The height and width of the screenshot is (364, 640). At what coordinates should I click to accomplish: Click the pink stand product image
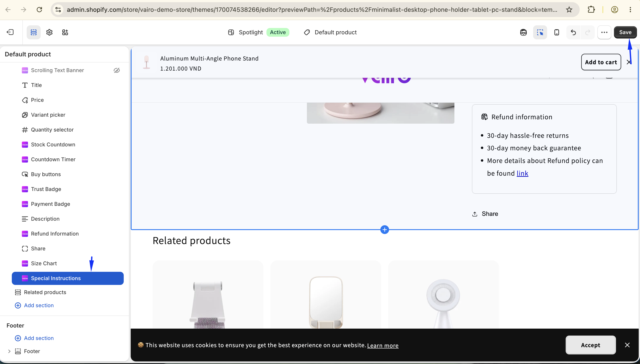click(x=380, y=113)
